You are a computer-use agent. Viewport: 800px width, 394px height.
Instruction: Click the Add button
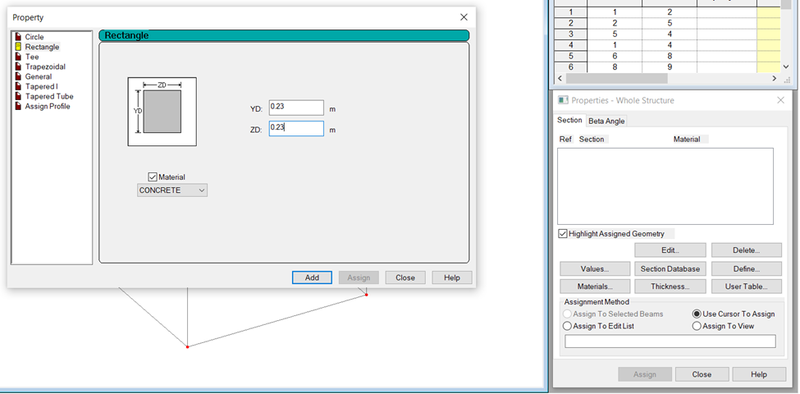(x=312, y=278)
